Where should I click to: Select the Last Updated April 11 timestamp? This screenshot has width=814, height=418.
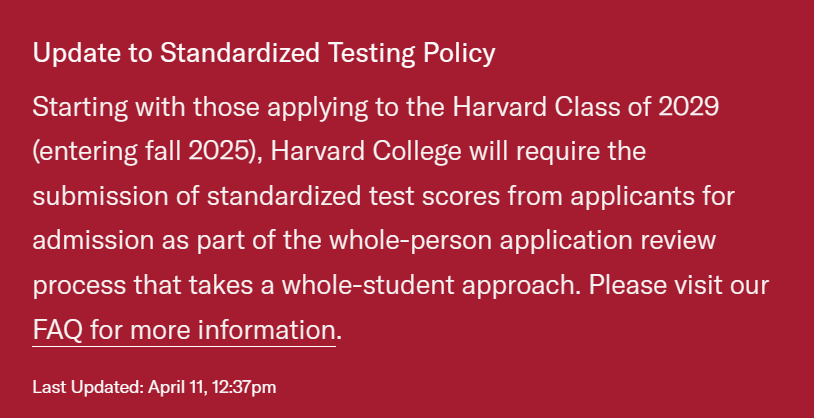[x=154, y=387]
